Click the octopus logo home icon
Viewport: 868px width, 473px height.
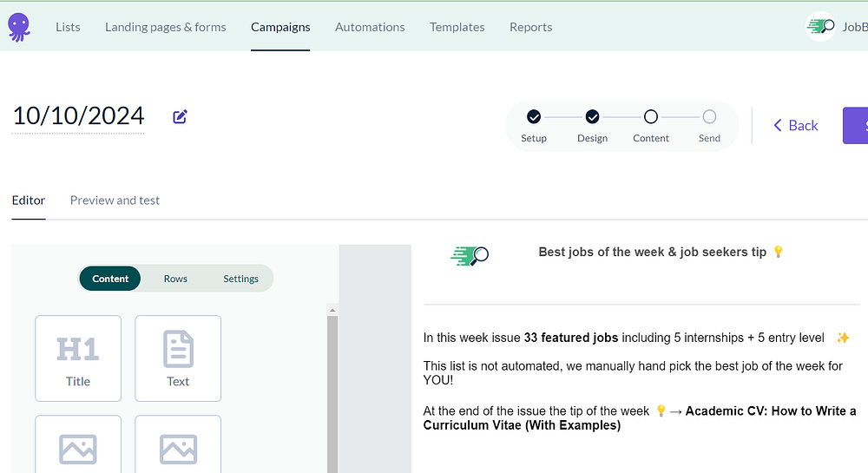tap(18, 27)
